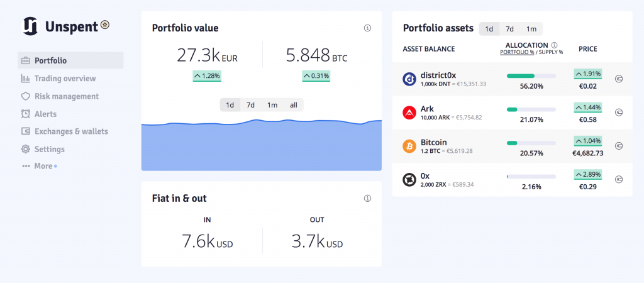
Task: Switch the portfolio chart to the 7d range
Action: 250,105
